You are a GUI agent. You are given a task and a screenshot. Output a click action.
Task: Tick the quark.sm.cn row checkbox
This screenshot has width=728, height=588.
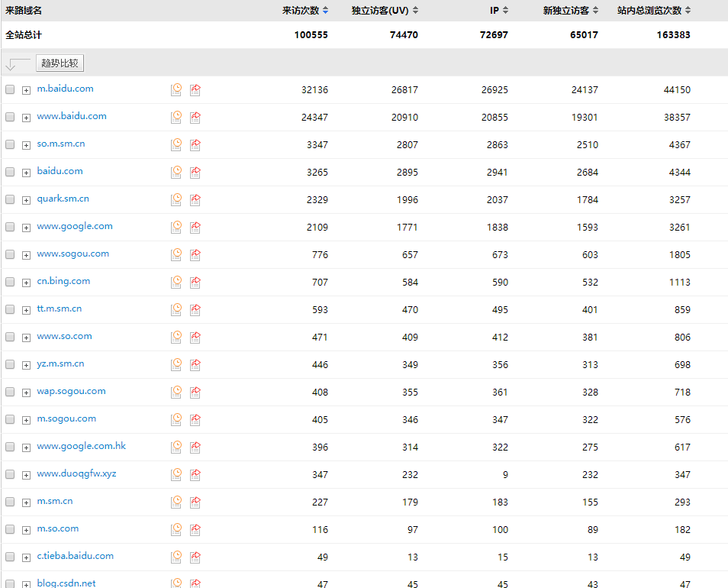[x=10, y=199]
